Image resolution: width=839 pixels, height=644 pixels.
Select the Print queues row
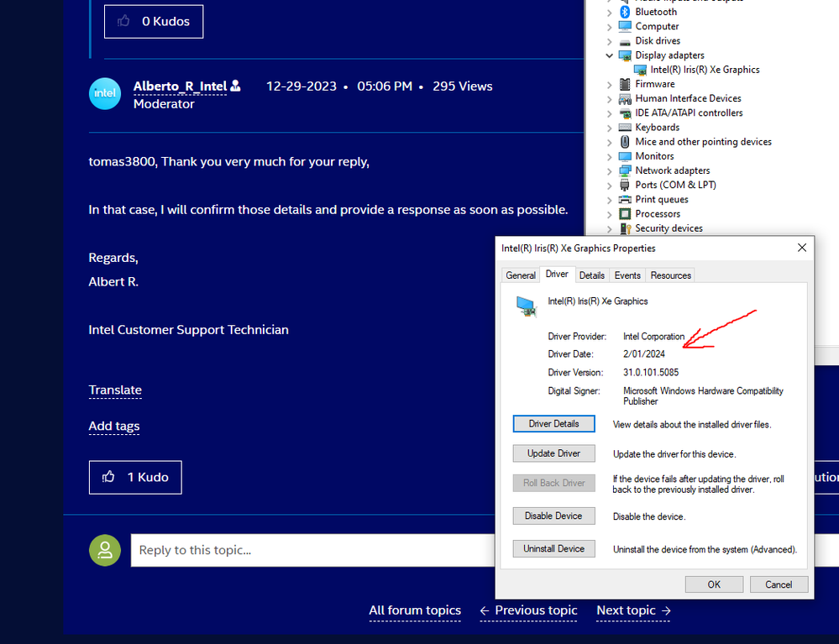pyautogui.click(x=661, y=200)
